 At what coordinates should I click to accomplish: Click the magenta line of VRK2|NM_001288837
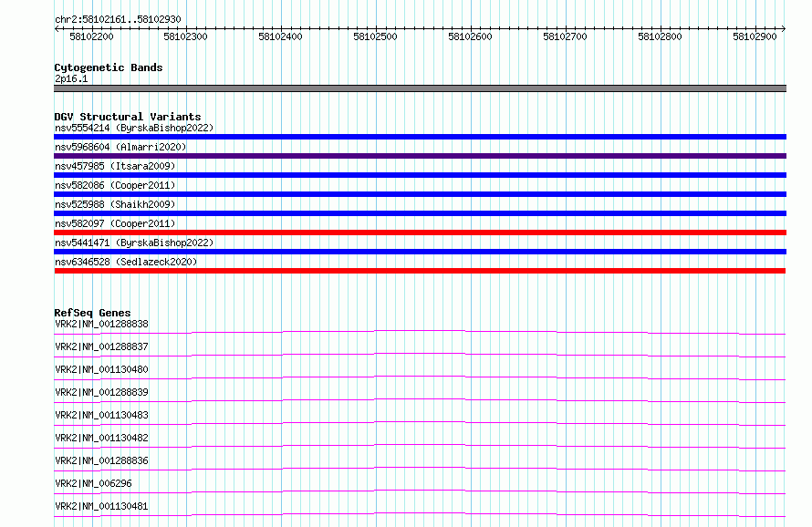420,355
